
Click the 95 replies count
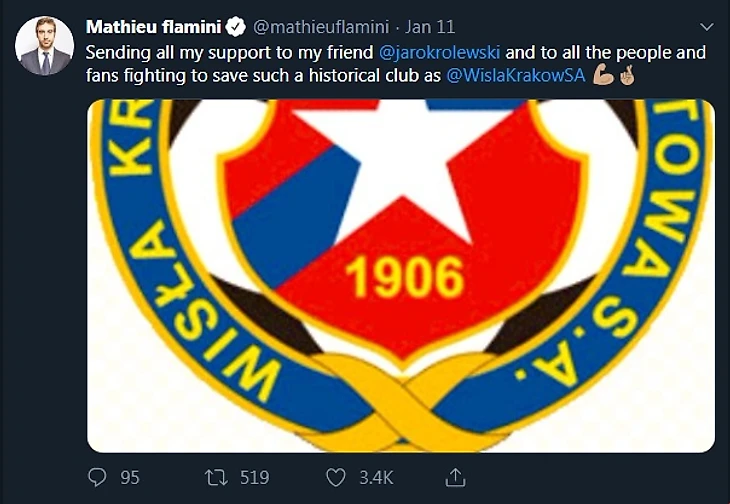click(x=130, y=477)
